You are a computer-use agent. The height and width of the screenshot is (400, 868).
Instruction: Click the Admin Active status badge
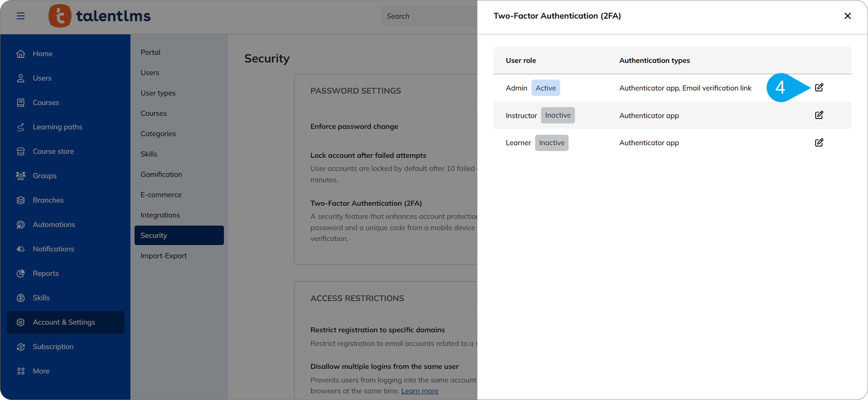pyautogui.click(x=545, y=88)
